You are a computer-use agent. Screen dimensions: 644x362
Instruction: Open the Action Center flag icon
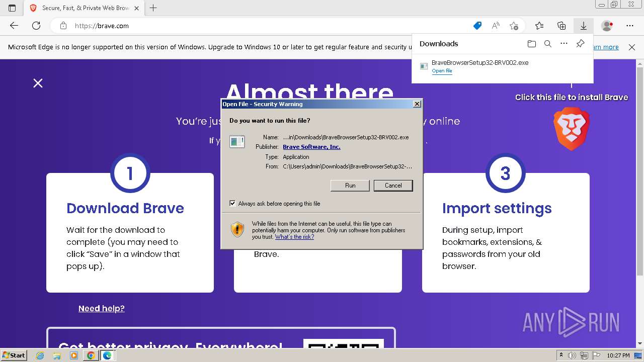click(596, 355)
